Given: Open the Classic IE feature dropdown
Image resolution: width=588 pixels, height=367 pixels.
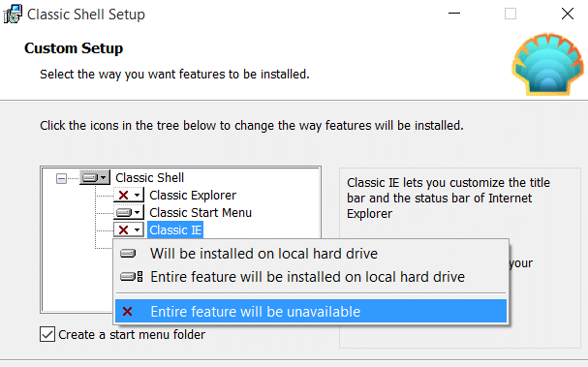Looking at the screenshot, I should [x=129, y=229].
